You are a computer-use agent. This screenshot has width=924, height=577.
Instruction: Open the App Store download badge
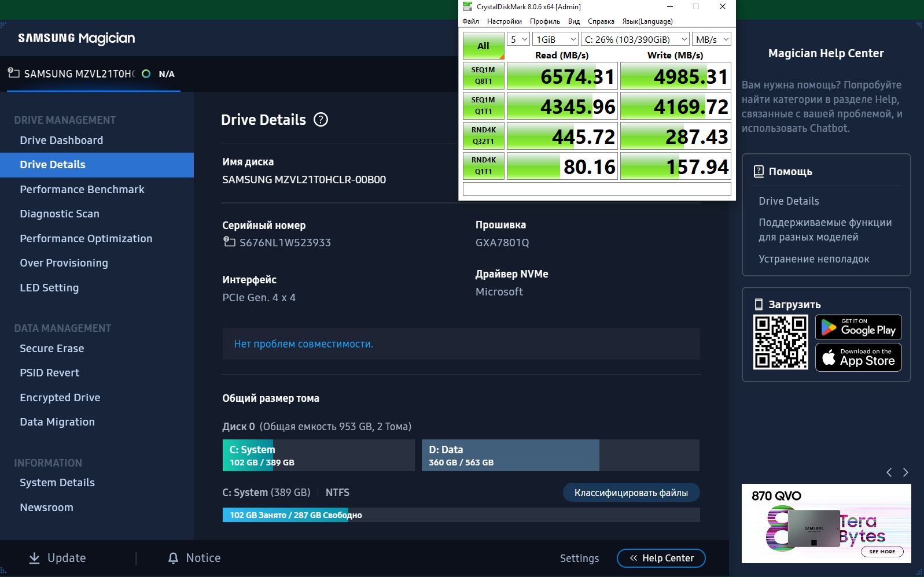tap(858, 357)
